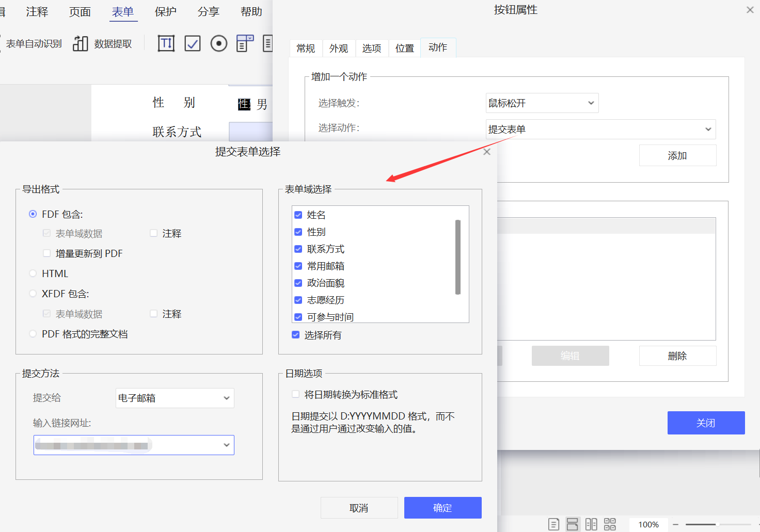The image size is (760, 532).
Task: Open the 选择动作 action dropdown
Action: pos(600,129)
